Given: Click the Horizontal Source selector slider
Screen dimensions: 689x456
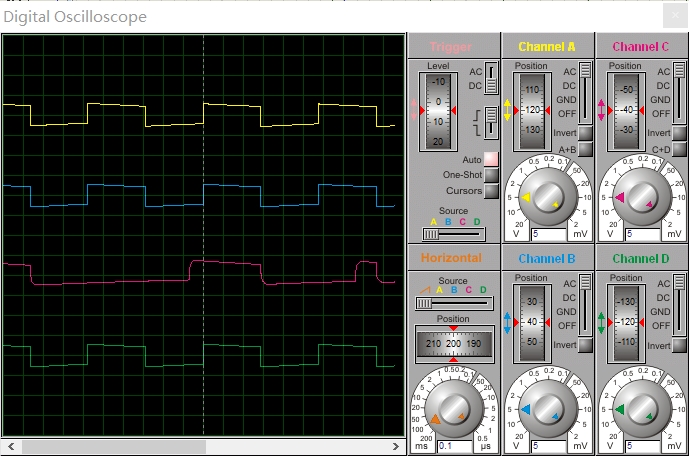Looking at the screenshot, I should point(454,302).
